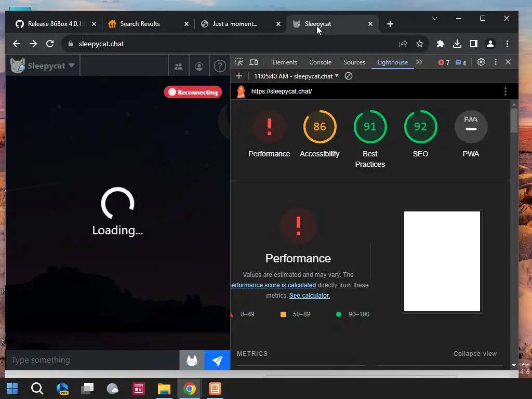Open Lighthouse report tools menu
This screenshot has height=399, width=532.
click(x=506, y=91)
